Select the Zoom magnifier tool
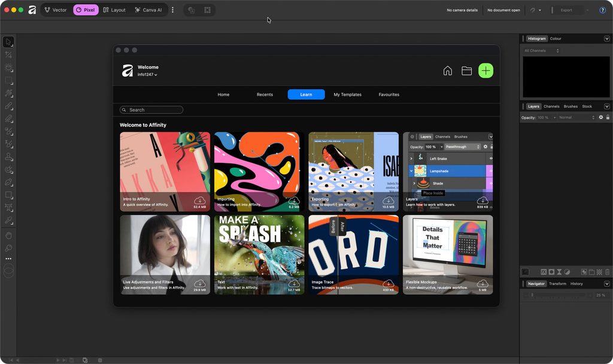 coord(8,248)
